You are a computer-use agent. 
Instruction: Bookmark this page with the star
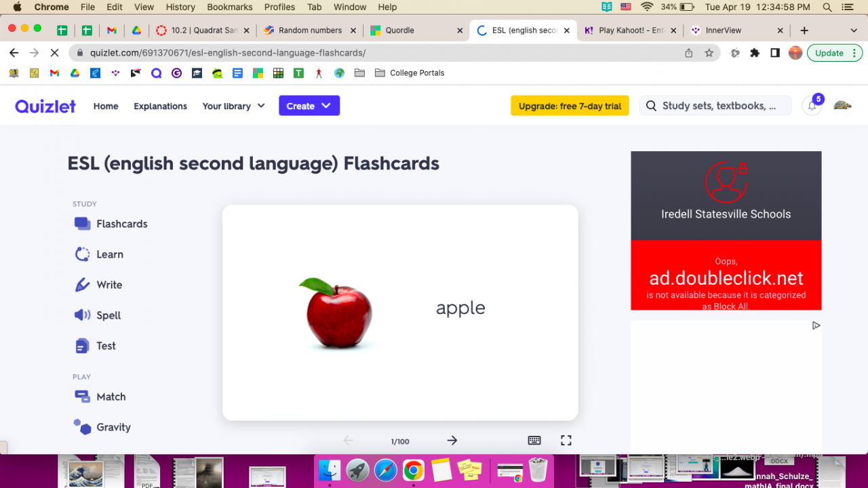pos(709,53)
